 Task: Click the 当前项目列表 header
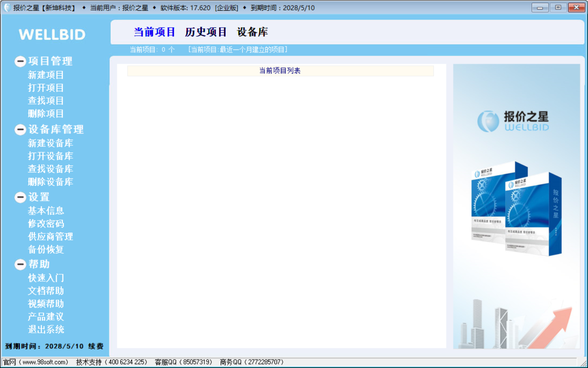coord(280,71)
